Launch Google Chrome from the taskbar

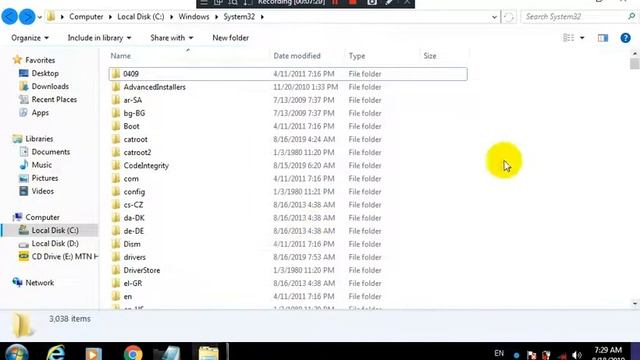click(133, 353)
